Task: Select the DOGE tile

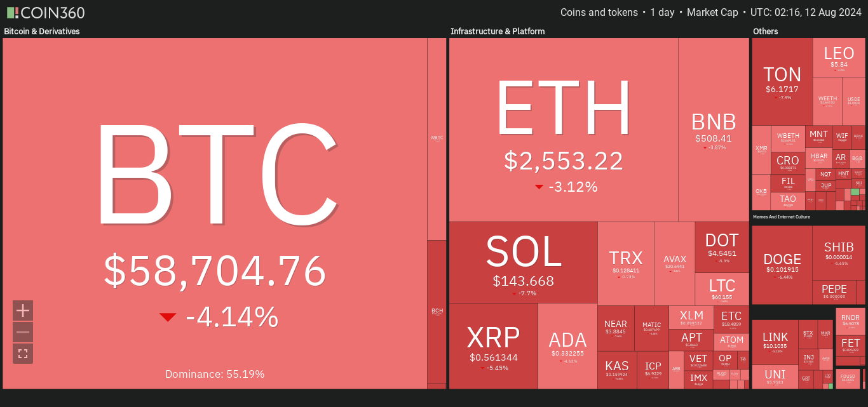Action: 782,265
